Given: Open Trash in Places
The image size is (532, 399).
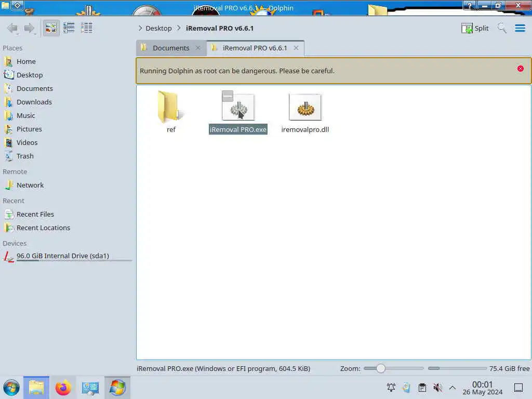Looking at the screenshot, I should (x=25, y=156).
